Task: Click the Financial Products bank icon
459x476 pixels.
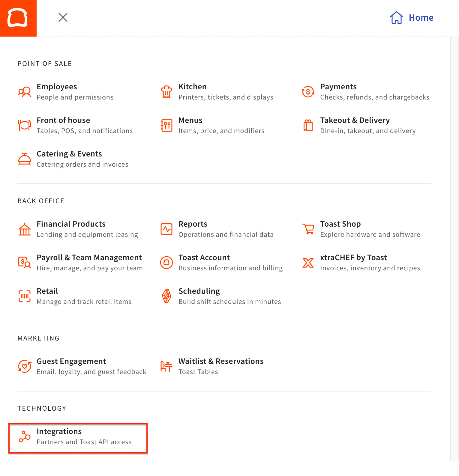Action: 25,229
